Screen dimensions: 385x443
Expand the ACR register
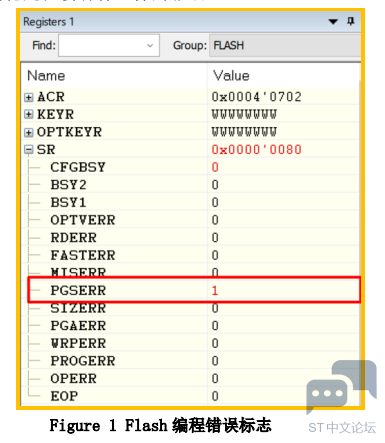pyautogui.click(x=29, y=97)
